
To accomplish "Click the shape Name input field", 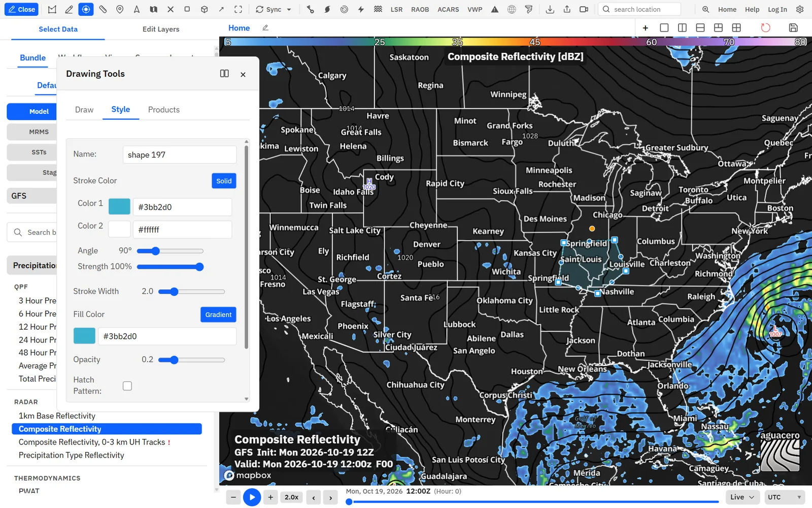I will (x=180, y=154).
